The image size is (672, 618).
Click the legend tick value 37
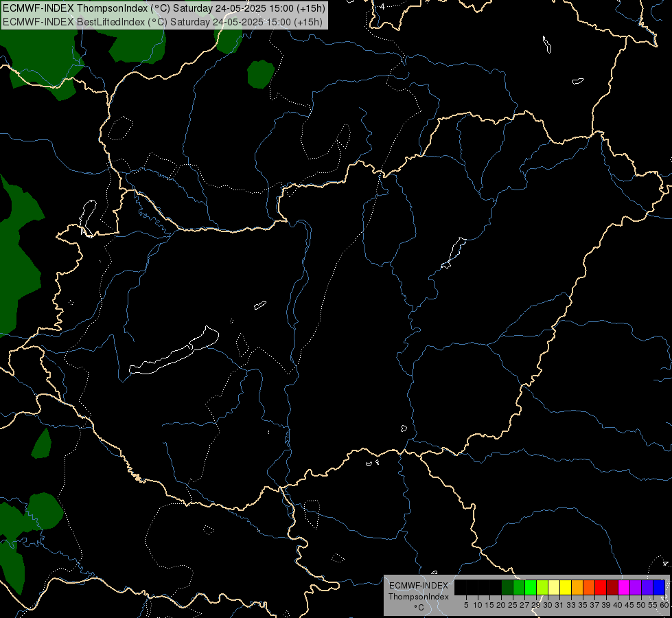coord(594,605)
